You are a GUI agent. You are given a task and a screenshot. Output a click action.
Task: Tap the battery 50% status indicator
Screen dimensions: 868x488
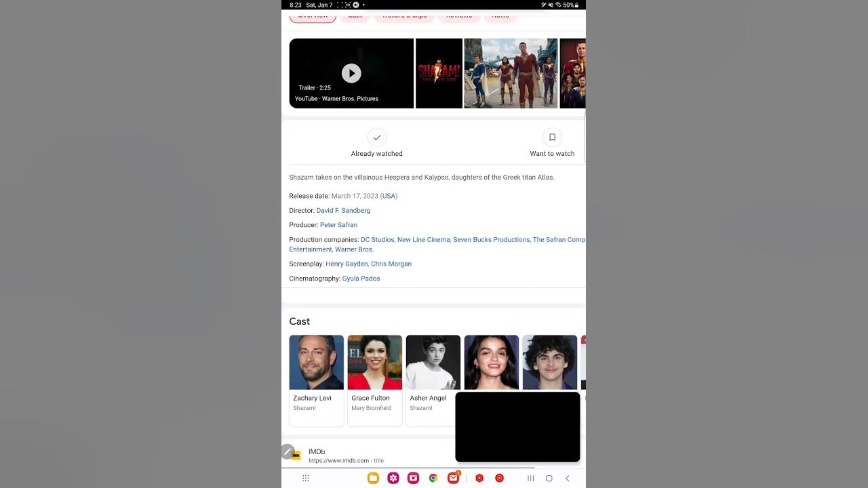(571, 5)
